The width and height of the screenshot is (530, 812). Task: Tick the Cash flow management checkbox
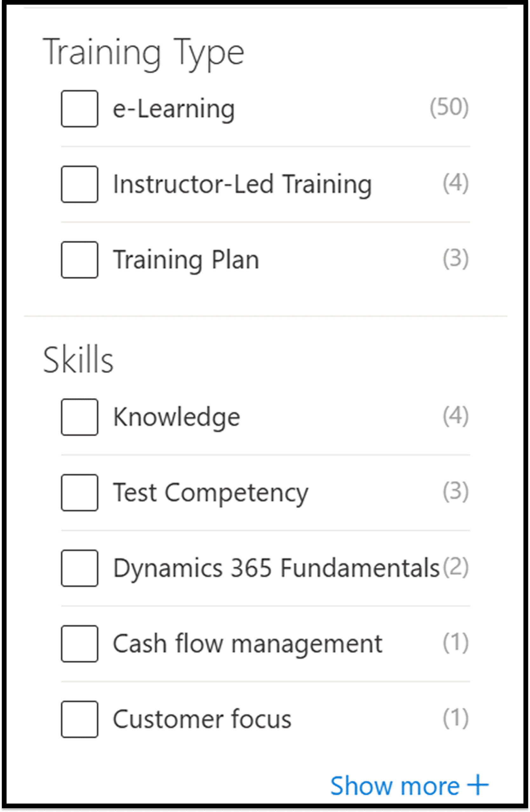[80, 644]
